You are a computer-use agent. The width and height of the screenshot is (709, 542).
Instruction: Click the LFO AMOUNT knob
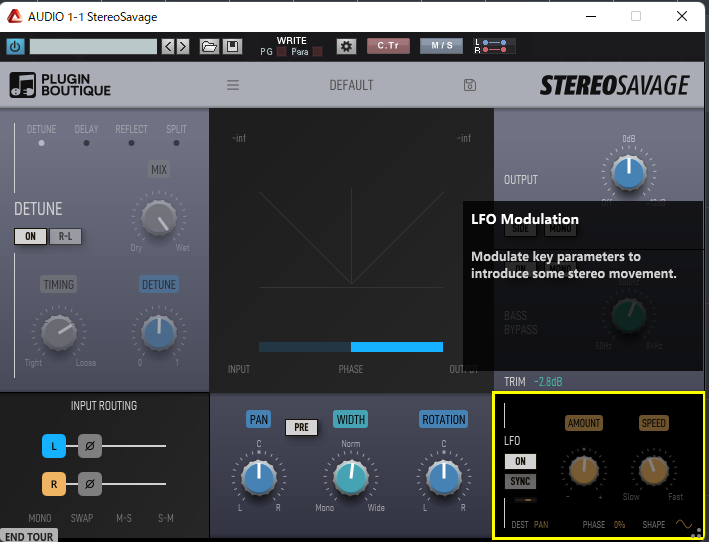pos(584,471)
